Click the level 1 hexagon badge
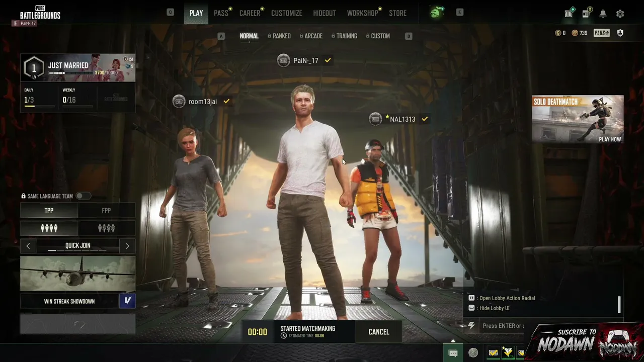644x362 pixels. 34,68
